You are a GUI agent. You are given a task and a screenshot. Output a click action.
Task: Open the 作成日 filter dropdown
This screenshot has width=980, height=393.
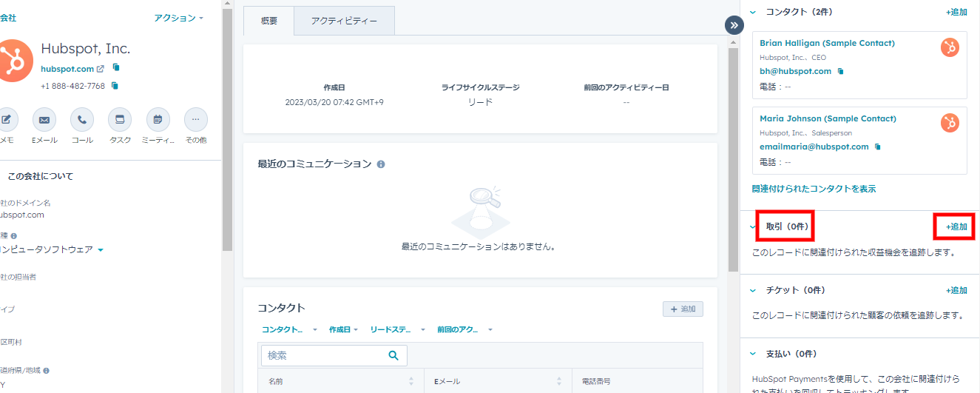pos(343,329)
